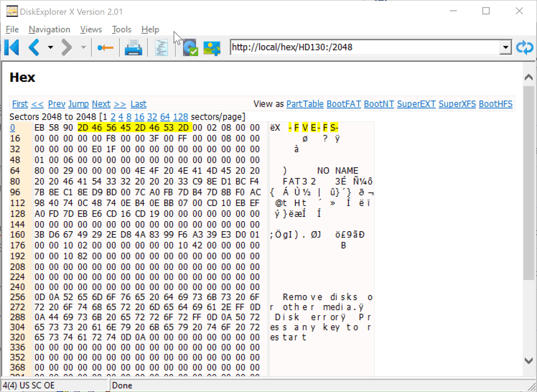Open the Tools menu
The height and width of the screenshot is (392, 537).
121,29
